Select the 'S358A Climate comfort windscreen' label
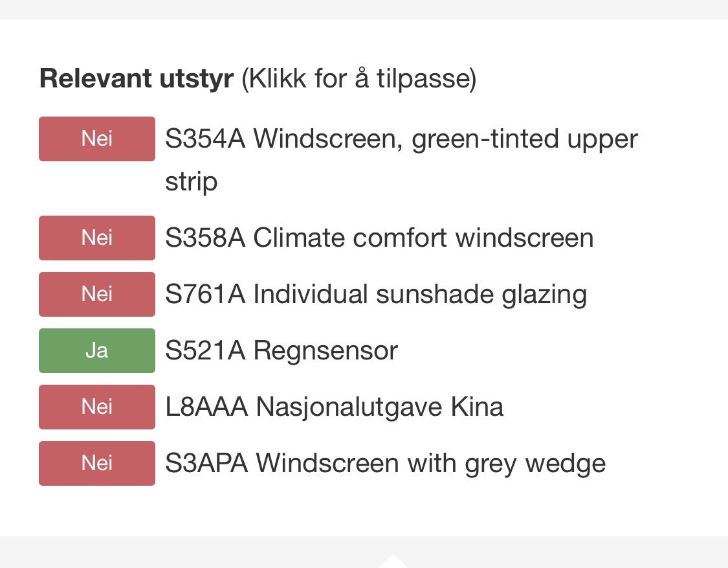The image size is (728, 568). (379, 238)
